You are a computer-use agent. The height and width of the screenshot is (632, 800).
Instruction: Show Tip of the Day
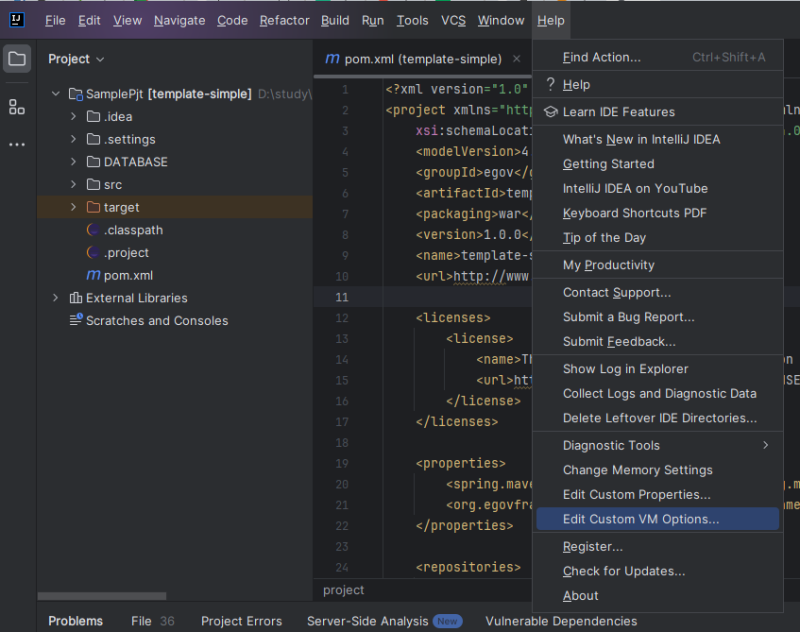point(658,237)
